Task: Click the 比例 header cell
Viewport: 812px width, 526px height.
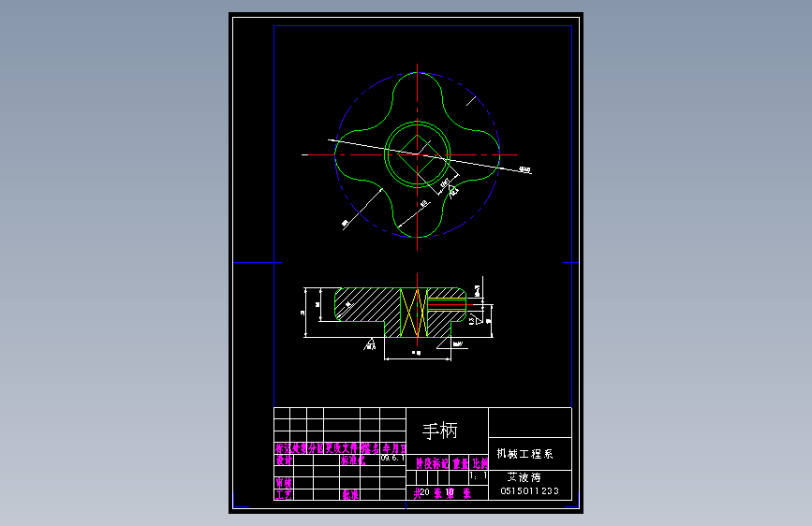Action: [x=480, y=463]
